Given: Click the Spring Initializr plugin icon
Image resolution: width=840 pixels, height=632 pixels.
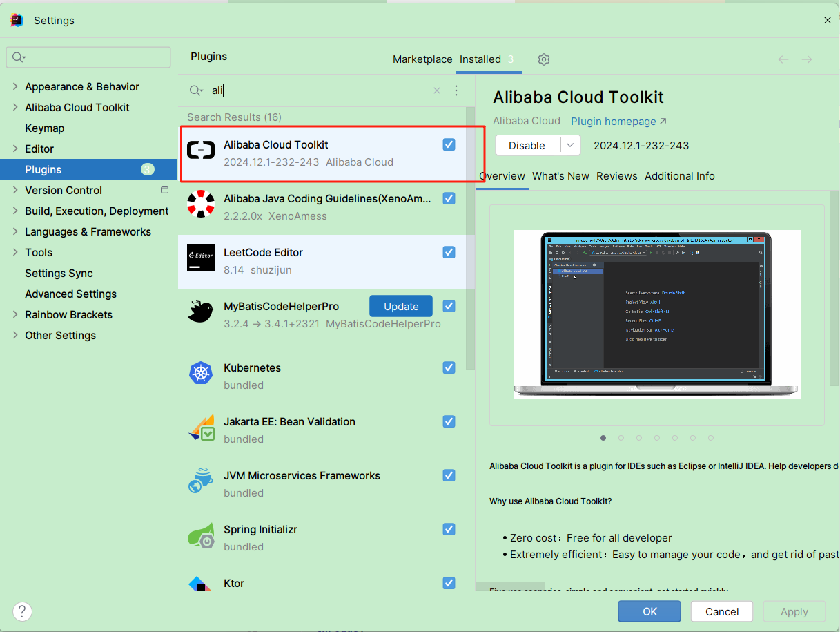Looking at the screenshot, I should click(x=201, y=535).
